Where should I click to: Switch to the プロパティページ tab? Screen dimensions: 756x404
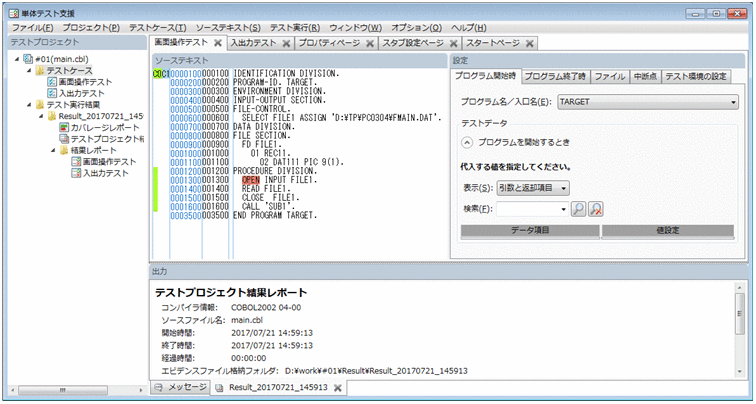[x=329, y=43]
